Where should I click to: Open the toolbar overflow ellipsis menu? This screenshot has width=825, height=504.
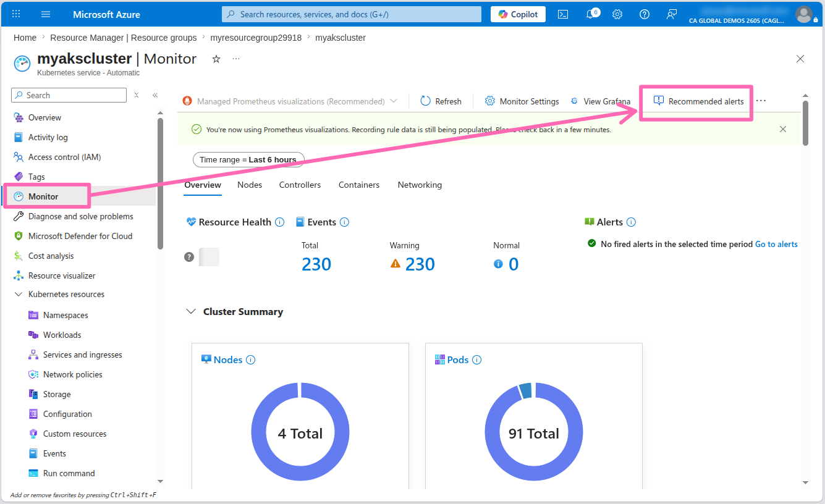[x=761, y=101]
